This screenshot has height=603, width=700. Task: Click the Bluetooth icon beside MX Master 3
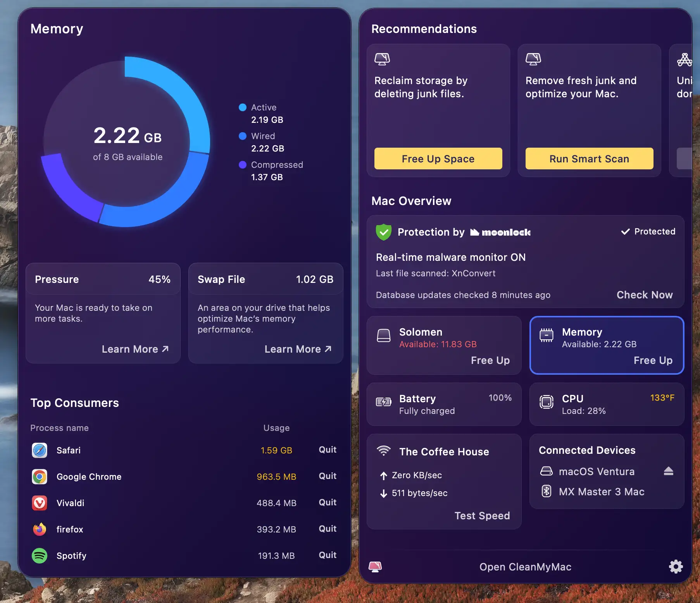(547, 491)
